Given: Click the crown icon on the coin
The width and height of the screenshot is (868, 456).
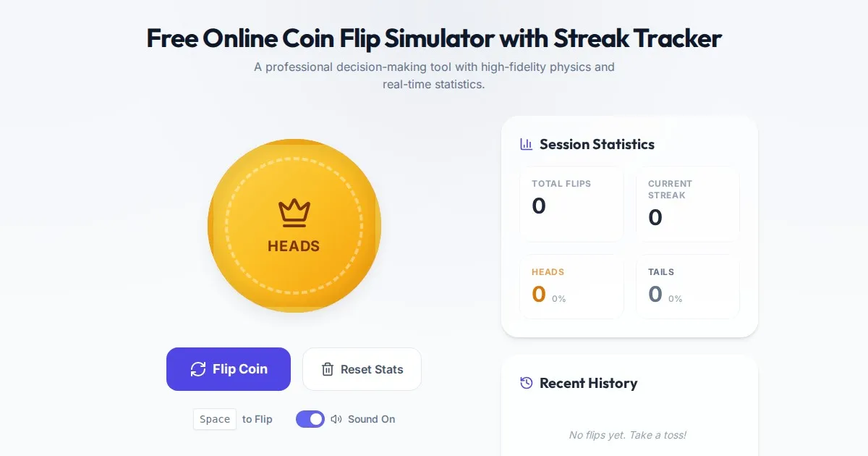Looking at the screenshot, I should (x=294, y=212).
